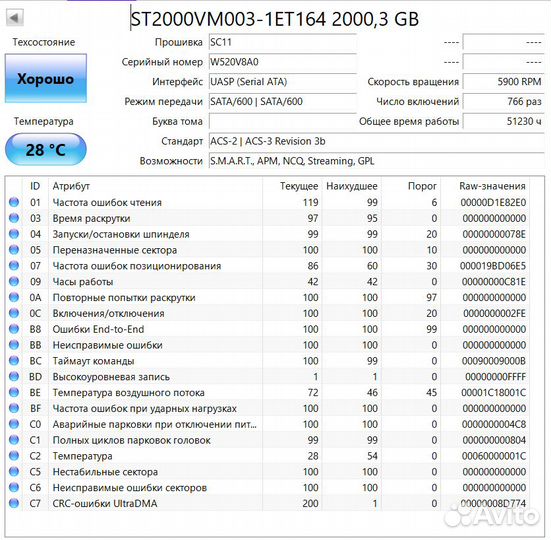This screenshot has width=551, height=540.
Task: Click status dot for Таймаут команды
Action: point(14,360)
